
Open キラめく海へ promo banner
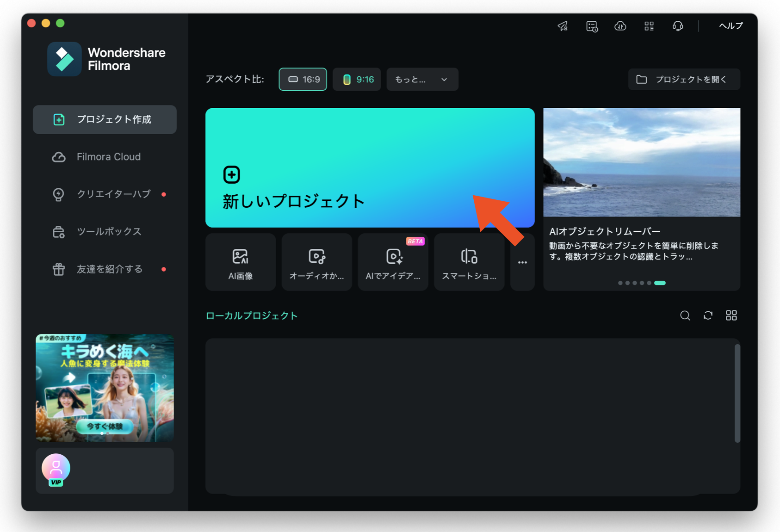pyautogui.click(x=105, y=388)
